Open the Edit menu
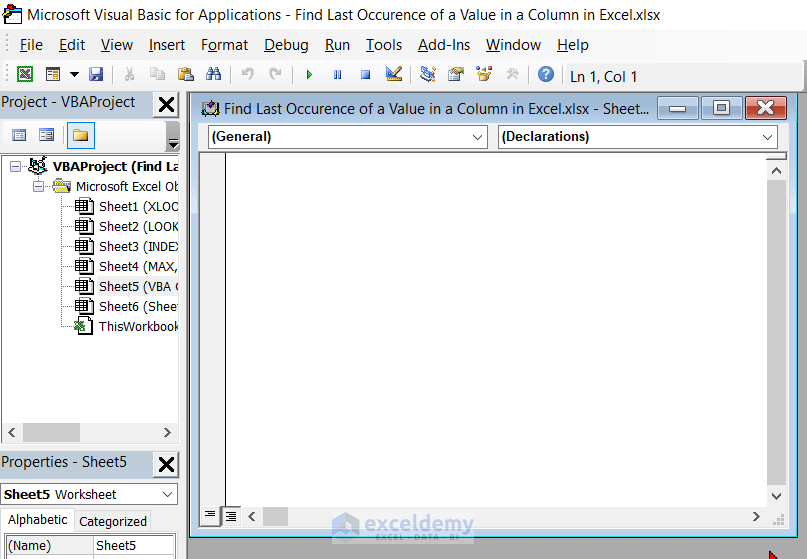807x559 pixels. [x=72, y=45]
